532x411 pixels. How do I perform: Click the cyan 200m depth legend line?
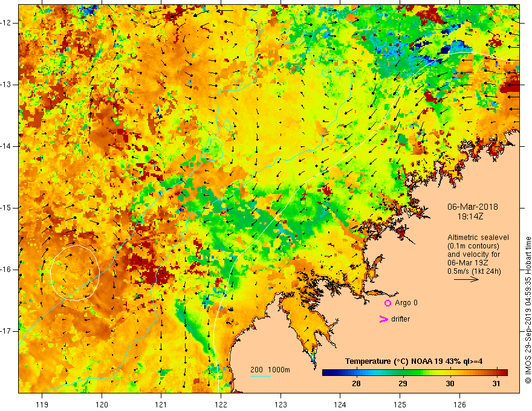(x=260, y=376)
